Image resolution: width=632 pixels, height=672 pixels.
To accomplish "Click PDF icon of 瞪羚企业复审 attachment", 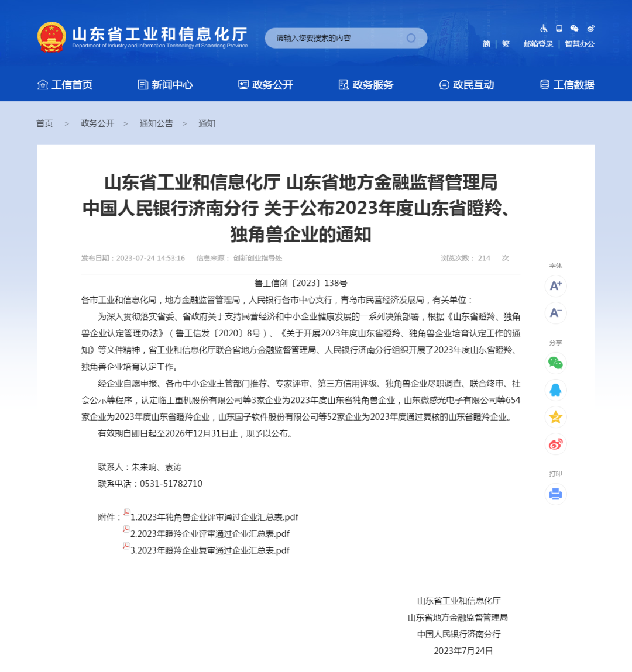I will pyautogui.click(x=126, y=546).
